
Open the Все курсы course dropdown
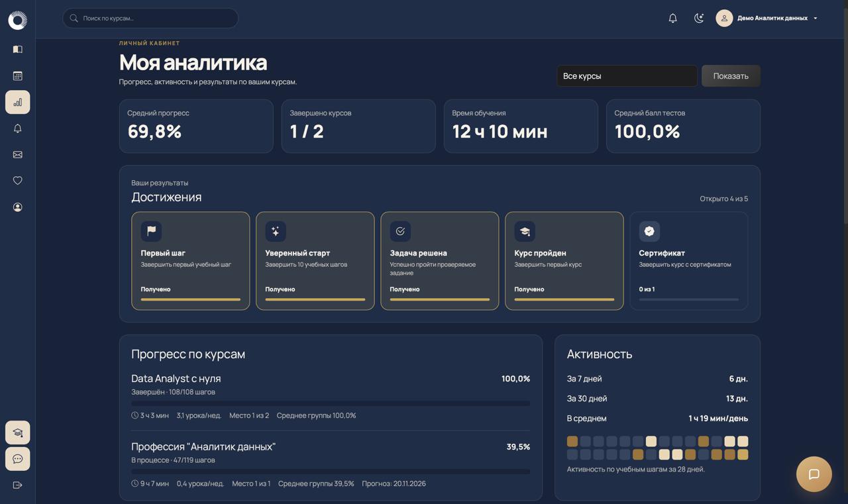point(627,76)
